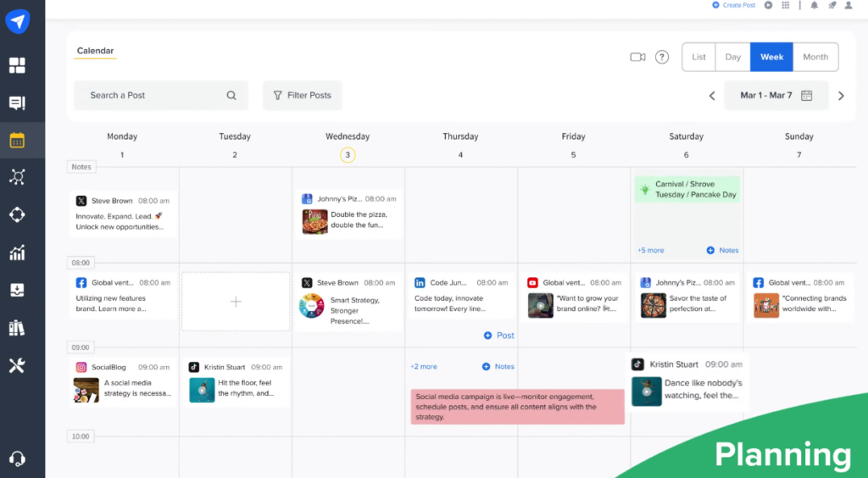Open the headset support icon
The height and width of the screenshot is (478, 868).
17,459
